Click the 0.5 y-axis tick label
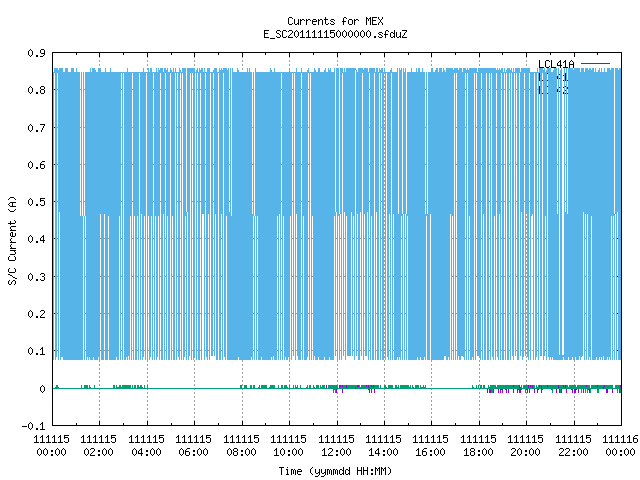This screenshot has width=640, height=480. click(x=36, y=202)
